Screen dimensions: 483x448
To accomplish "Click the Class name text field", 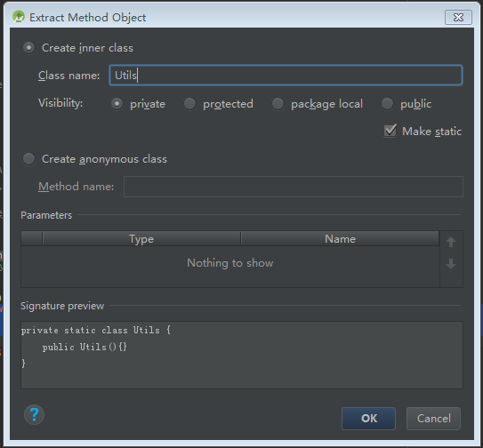I will click(286, 76).
